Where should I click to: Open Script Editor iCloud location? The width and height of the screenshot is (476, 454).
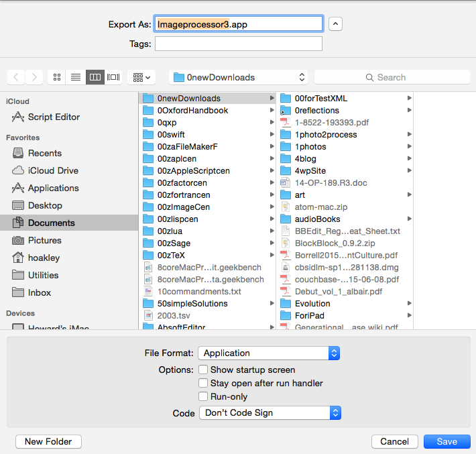point(53,117)
